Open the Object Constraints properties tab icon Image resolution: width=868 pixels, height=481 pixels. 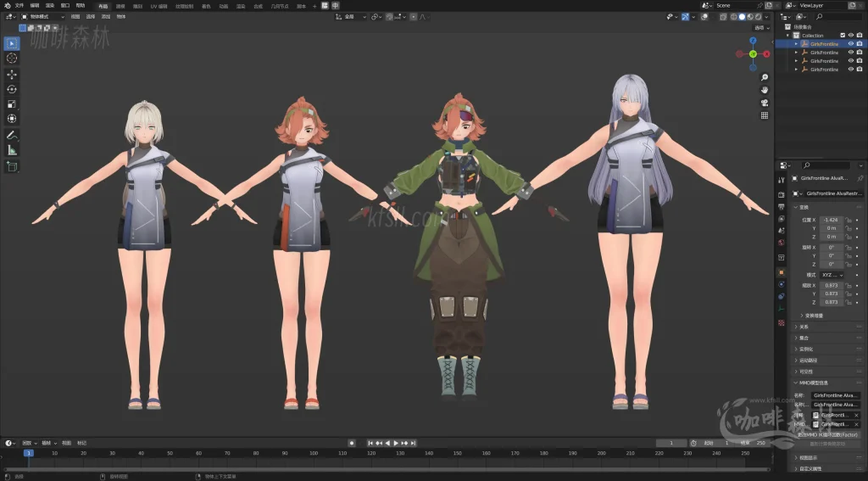pyautogui.click(x=781, y=296)
